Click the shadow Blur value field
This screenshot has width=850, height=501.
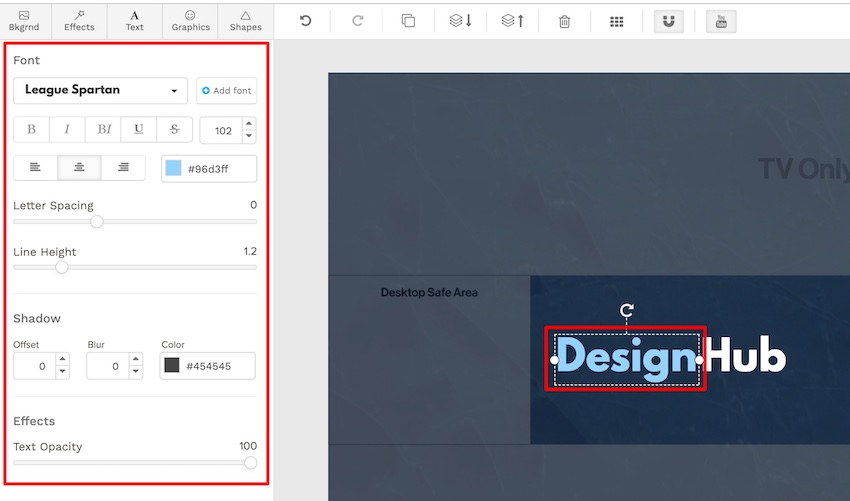click(x=107, y=366)
